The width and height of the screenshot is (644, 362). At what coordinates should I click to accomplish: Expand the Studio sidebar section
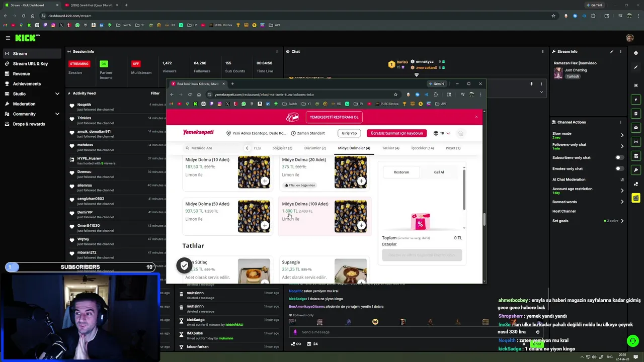tap(57, 94)
